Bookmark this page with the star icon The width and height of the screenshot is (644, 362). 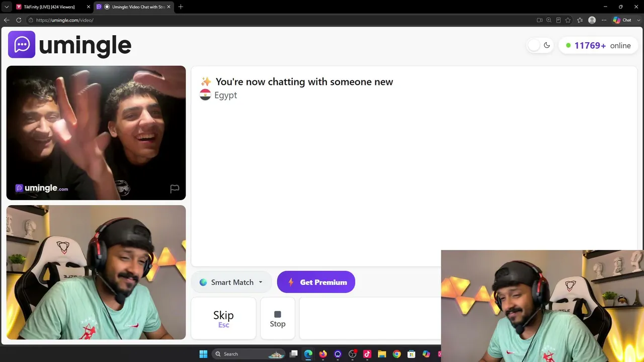pos(568,20)
